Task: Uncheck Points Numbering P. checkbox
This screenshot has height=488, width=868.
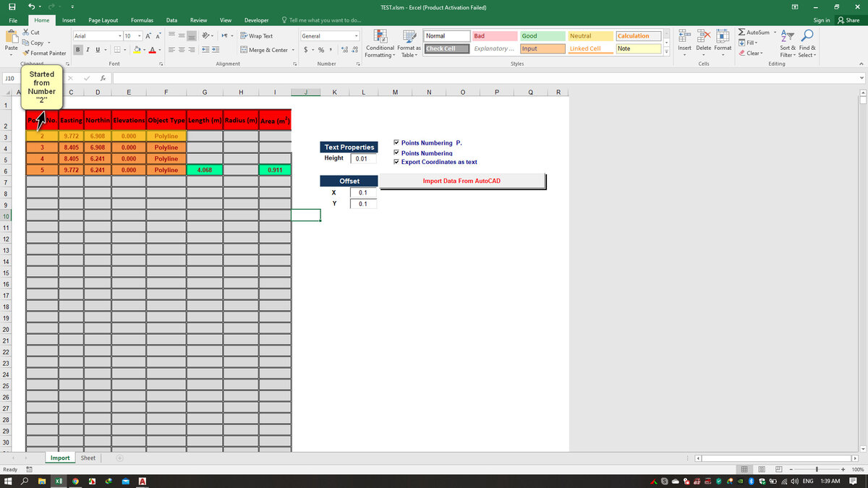Action: [396, 142]
